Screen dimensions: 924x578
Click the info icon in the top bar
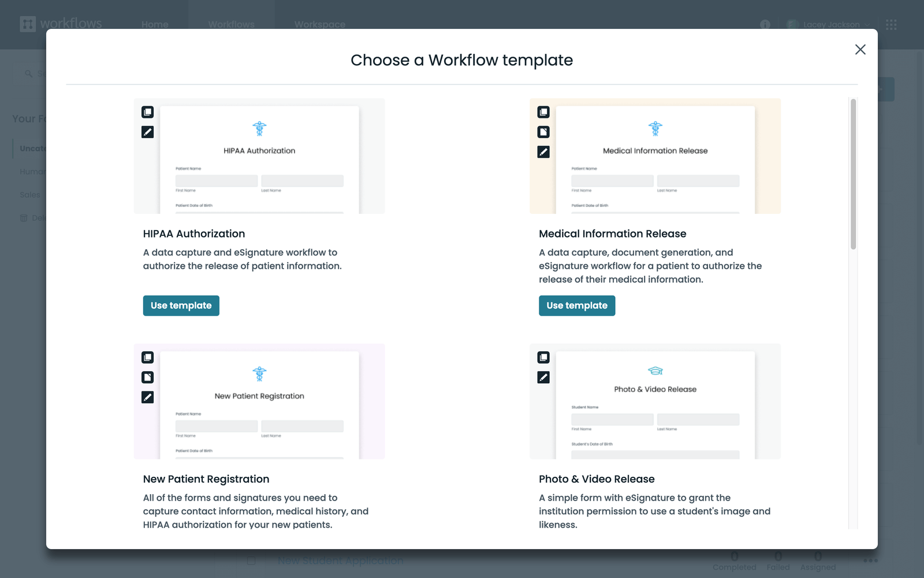(x=765, y=25)
